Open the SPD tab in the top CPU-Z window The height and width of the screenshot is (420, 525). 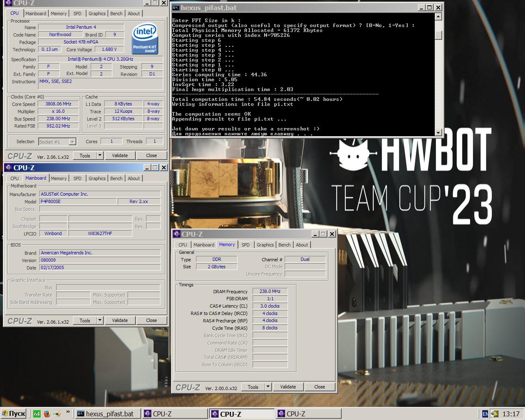point(78,14)
